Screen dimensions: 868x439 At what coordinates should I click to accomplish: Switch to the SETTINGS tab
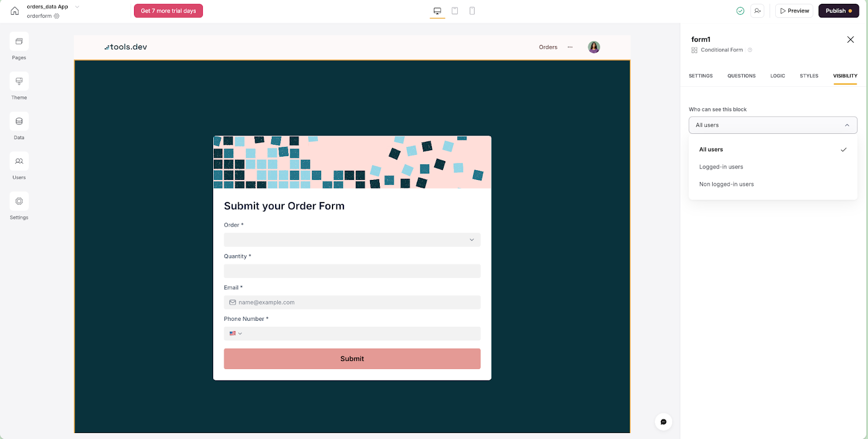click(700, 76)
